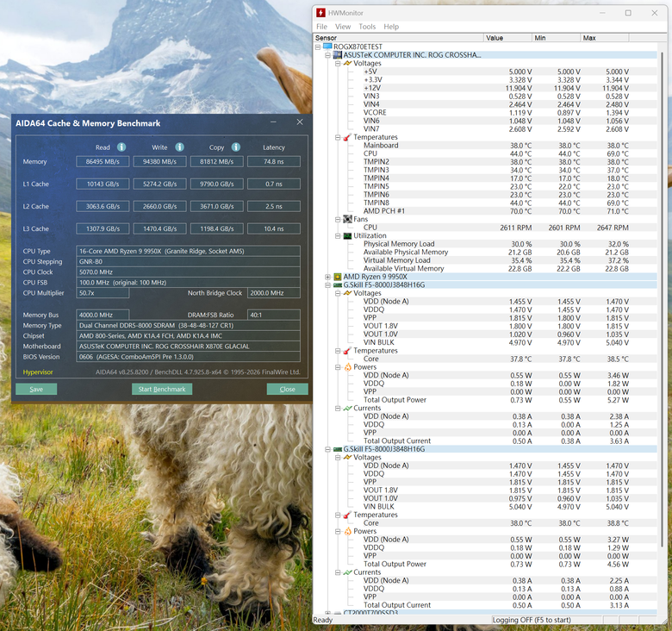The image size is (672, 631).
Task: Click the BIOS Version 0606 field
Action: coord(188,357)
